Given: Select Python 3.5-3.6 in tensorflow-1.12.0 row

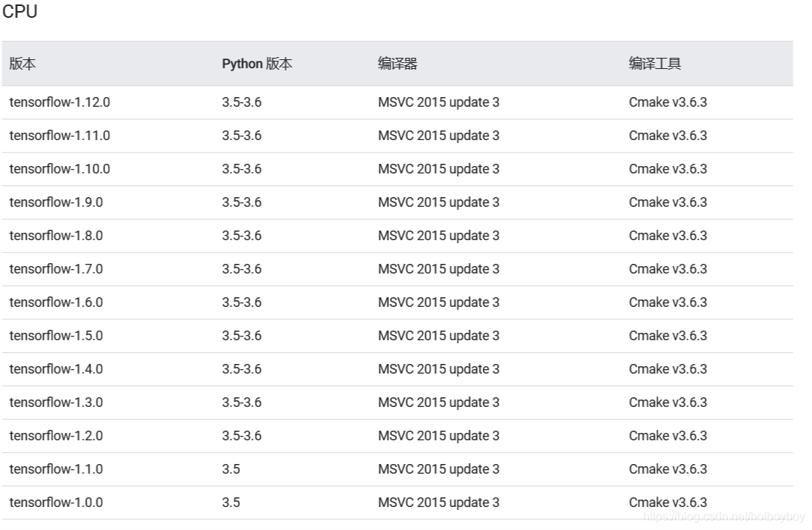Looking at the screenshot, I should pos(242,102).
